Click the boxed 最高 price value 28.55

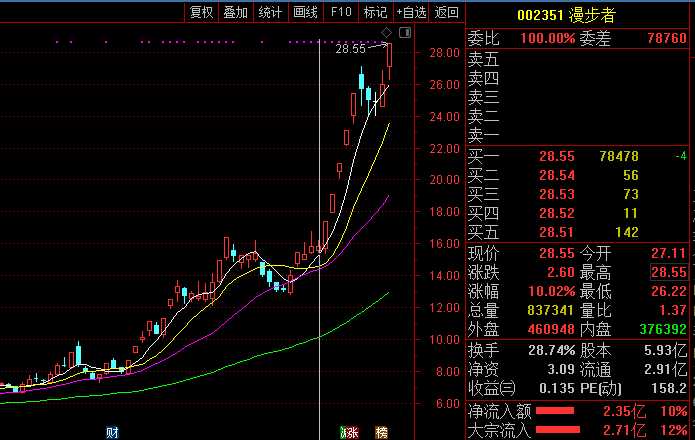(x=668, y=272)
